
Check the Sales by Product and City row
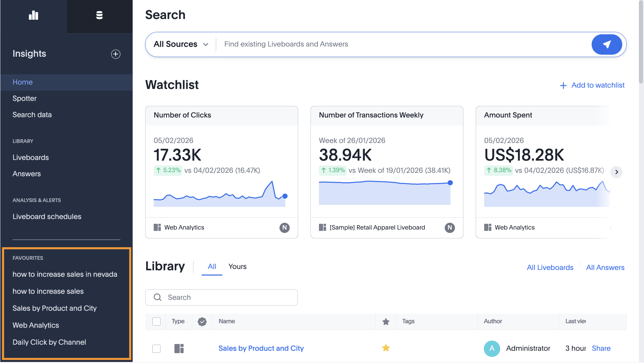click(156, 349)
